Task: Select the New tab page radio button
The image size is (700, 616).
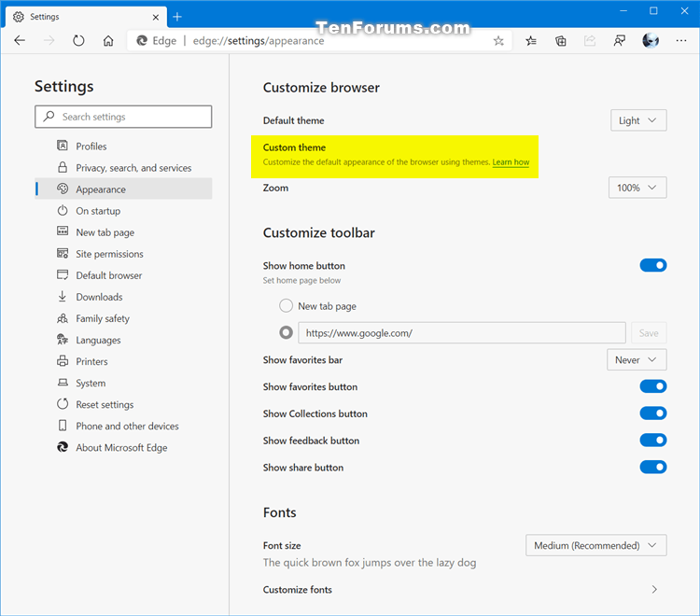Action: tap(286, 306)
